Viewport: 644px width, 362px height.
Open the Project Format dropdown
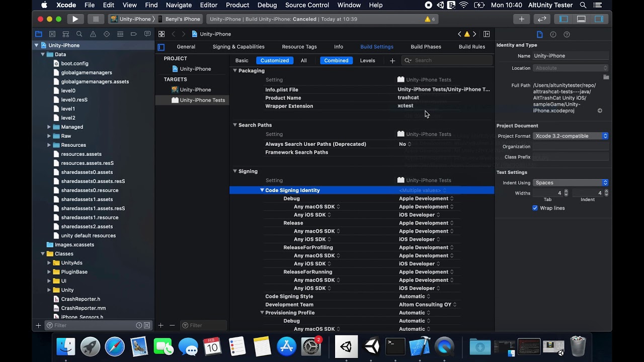tap(571, 136)
